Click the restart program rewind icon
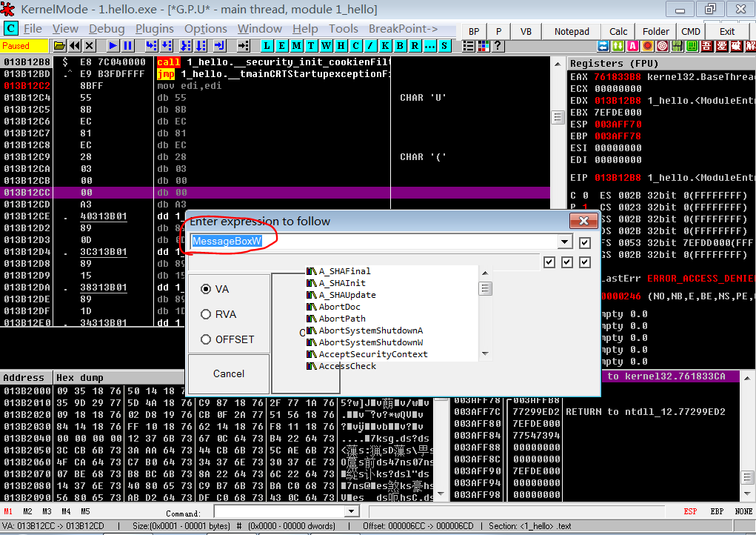Image resolution: width=756 pixels, height=535 pixels. [75, 46]
